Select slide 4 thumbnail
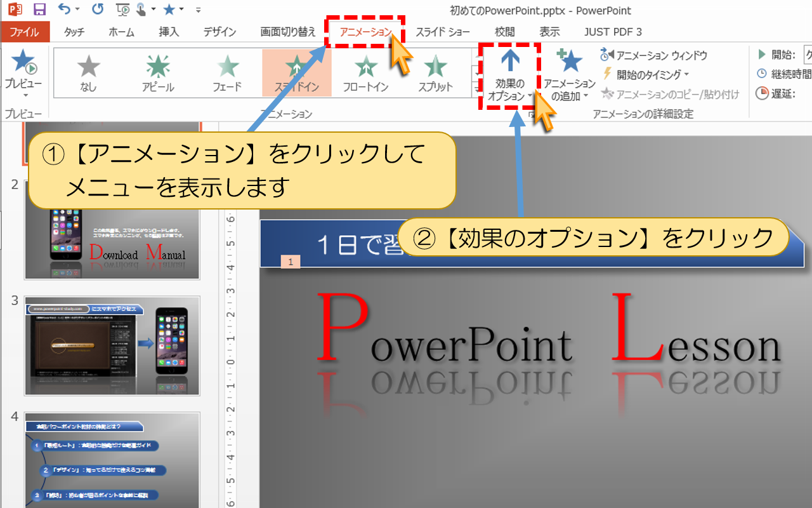The height and width of the screenshot is (508, 812). (x=112, y=460)
